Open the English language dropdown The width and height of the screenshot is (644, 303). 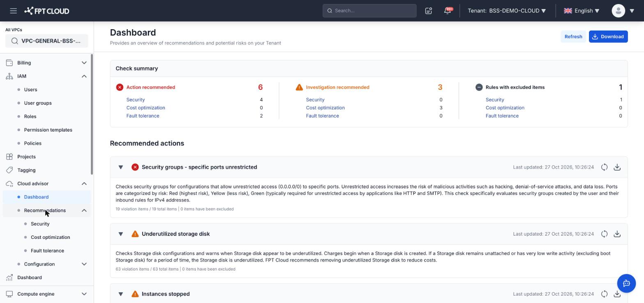click(582, 11)
